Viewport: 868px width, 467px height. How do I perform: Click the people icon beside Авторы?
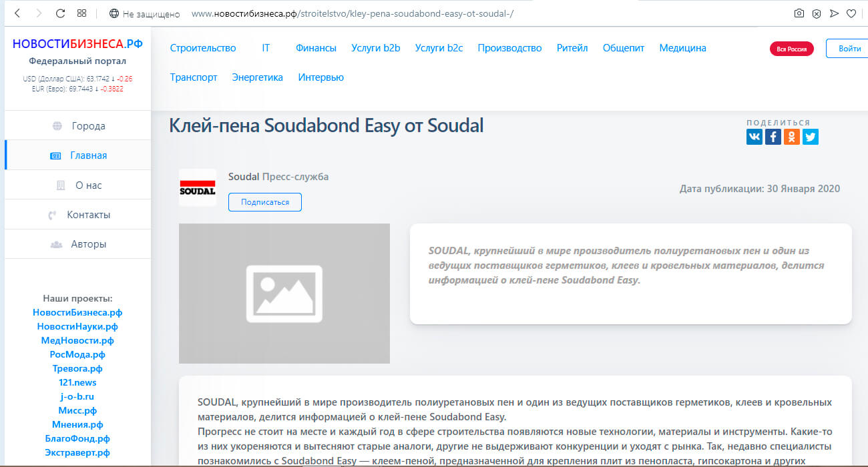[56, 244]
